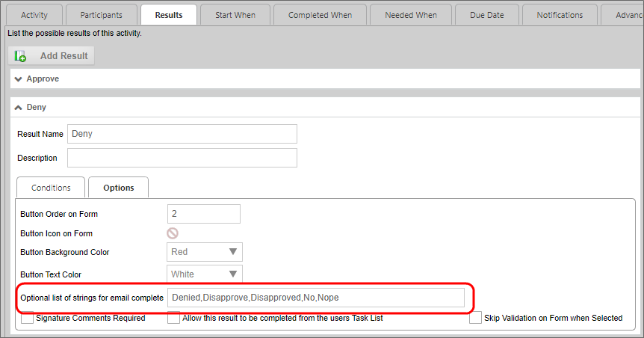Open the Notifications tab
644x338 pixels.
coord(560,15)
